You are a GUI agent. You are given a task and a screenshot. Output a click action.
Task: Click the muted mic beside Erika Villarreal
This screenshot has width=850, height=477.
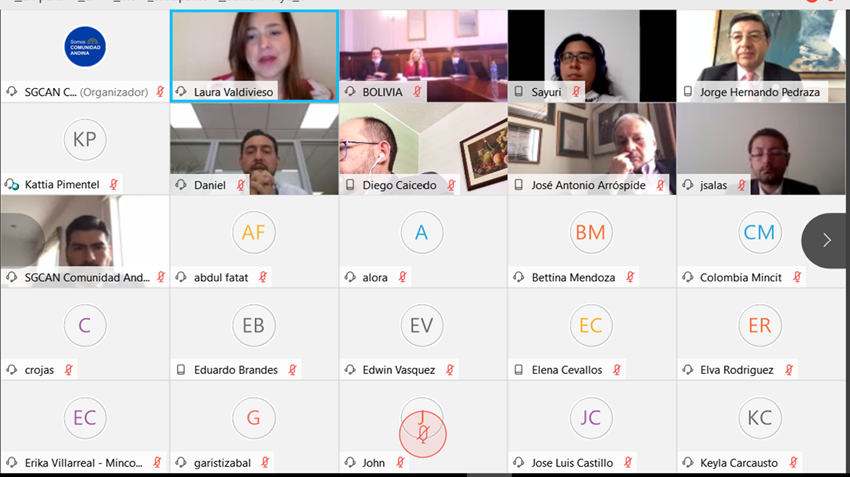click(157, 462)
